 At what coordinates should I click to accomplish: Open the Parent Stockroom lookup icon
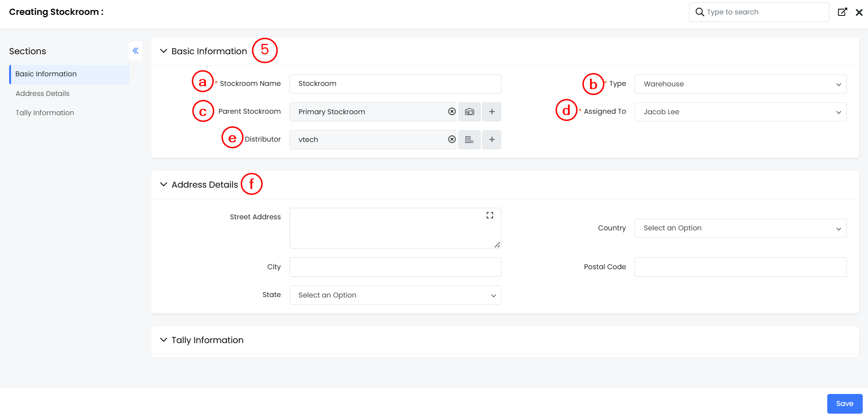(x=469, y=112)
